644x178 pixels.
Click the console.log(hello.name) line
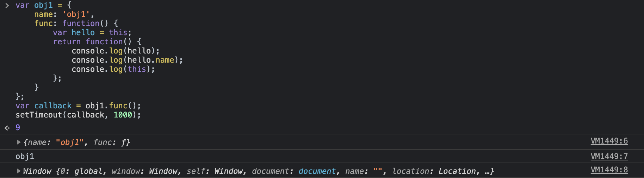(127, 60)
